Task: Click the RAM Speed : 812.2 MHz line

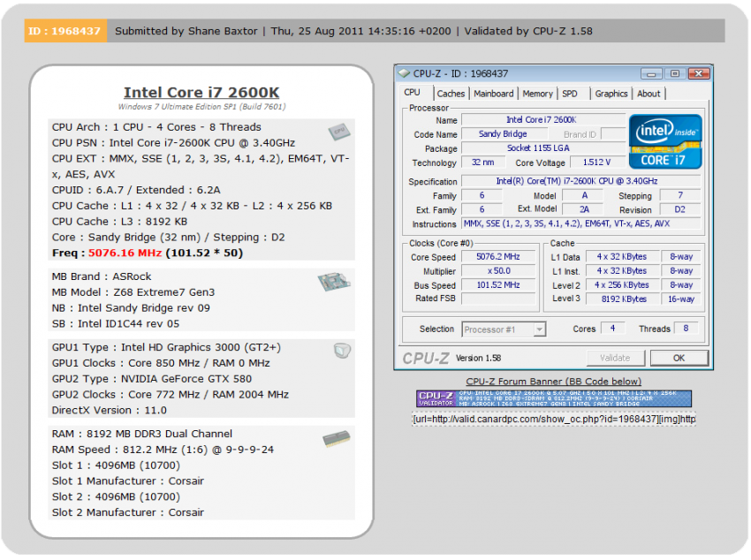Action: click(163, 450)
